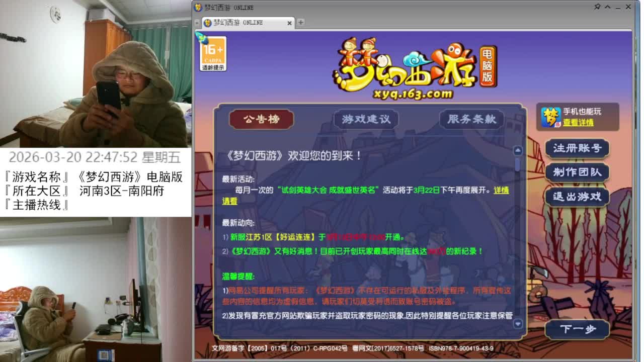The image size is (644, 362).
Task: Minimize the 梦幻西游 ONLINE window
Action: tap(618, 7)
